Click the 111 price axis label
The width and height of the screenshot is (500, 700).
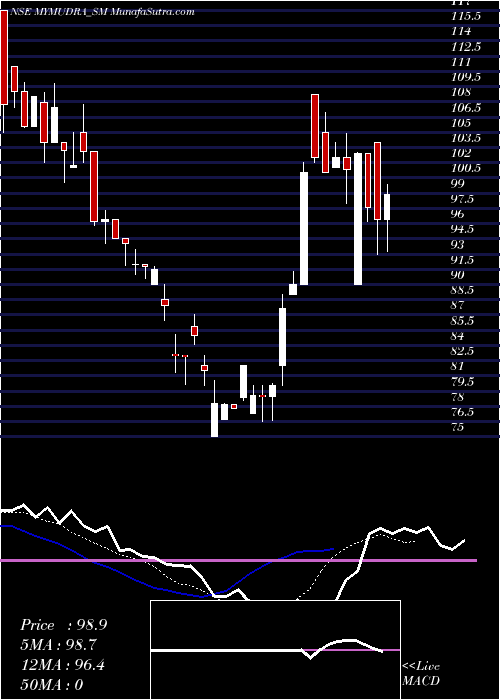[461, 62]
